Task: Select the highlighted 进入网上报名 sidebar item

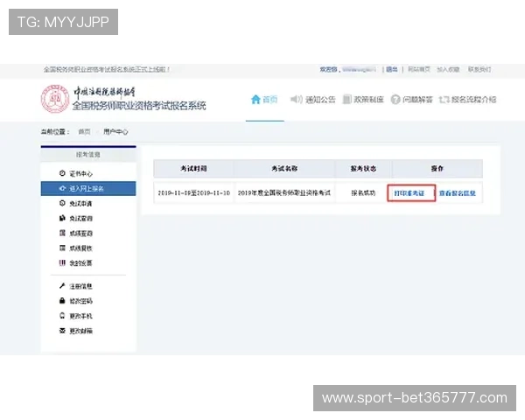Action: click(x=88, y=189)
